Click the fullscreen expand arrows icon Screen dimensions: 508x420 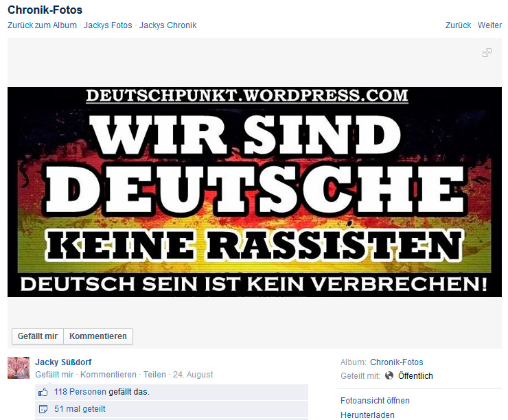[x=487, y=52]
